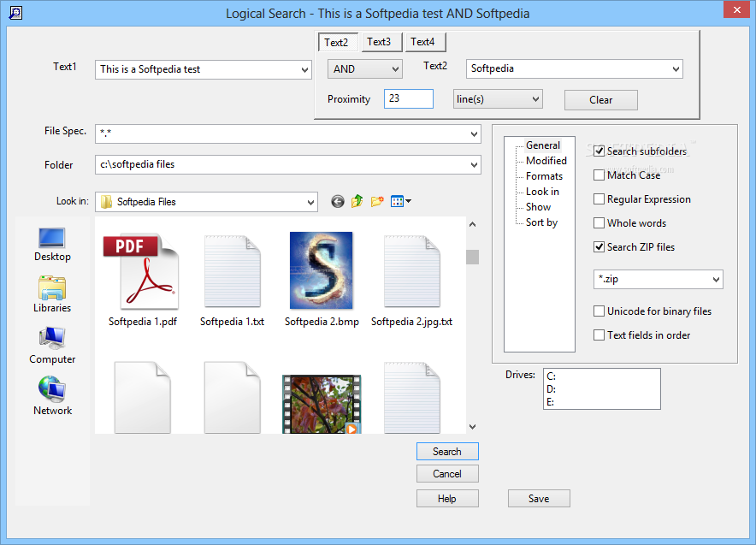Select the video file thumbnail with film strip
This screenshot has width=756, height=545.
(x=322, y=404)
